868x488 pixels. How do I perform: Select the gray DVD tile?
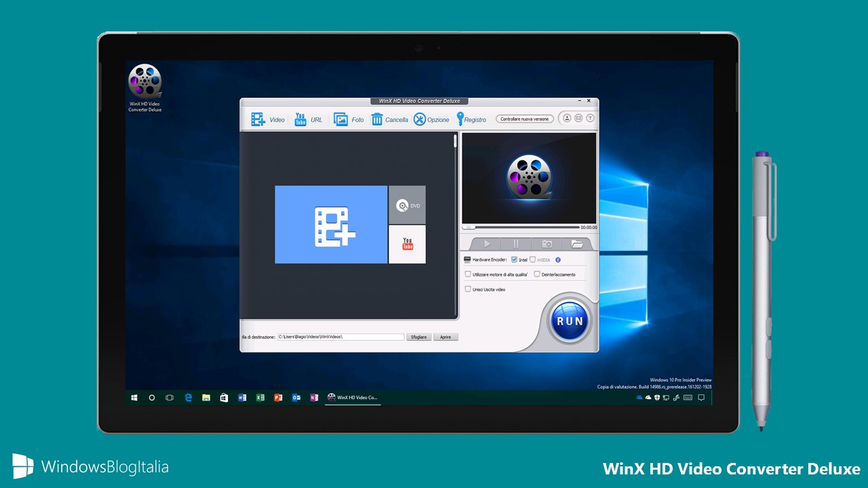[x=407, y=205]
